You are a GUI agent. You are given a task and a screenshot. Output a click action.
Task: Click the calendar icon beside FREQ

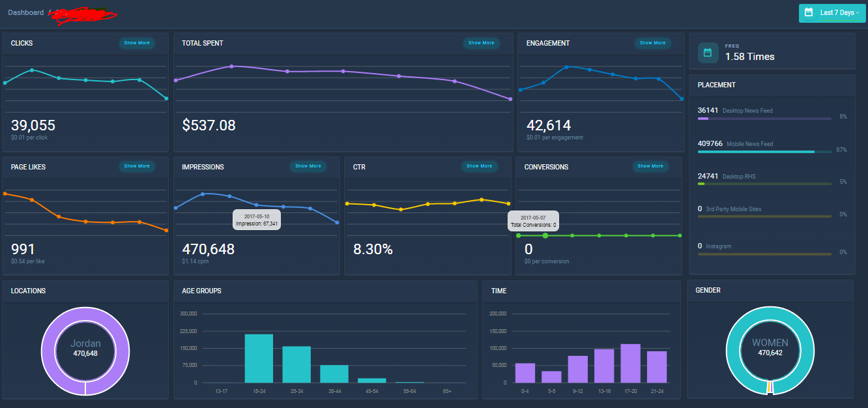[x=708, y=53]
